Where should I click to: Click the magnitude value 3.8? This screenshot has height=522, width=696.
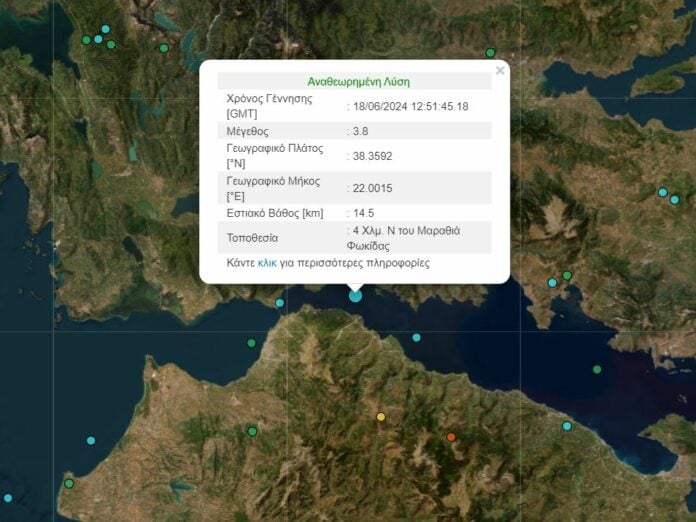pyautogui.click(x=360, y=131)
